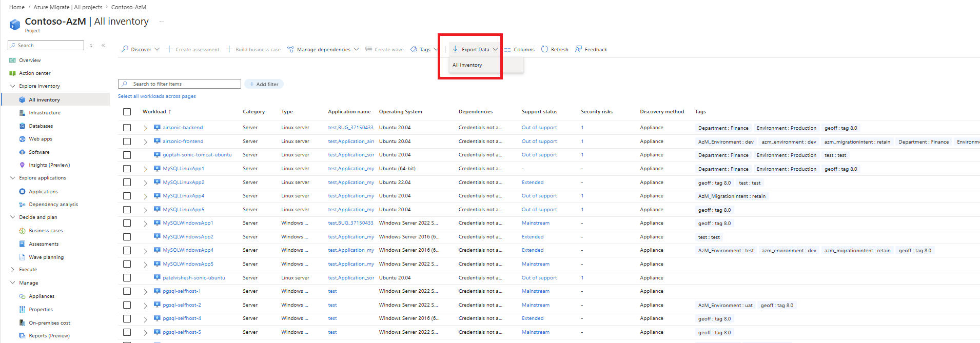Click Out of support for airsonic-frontend

tap(539, 142)
